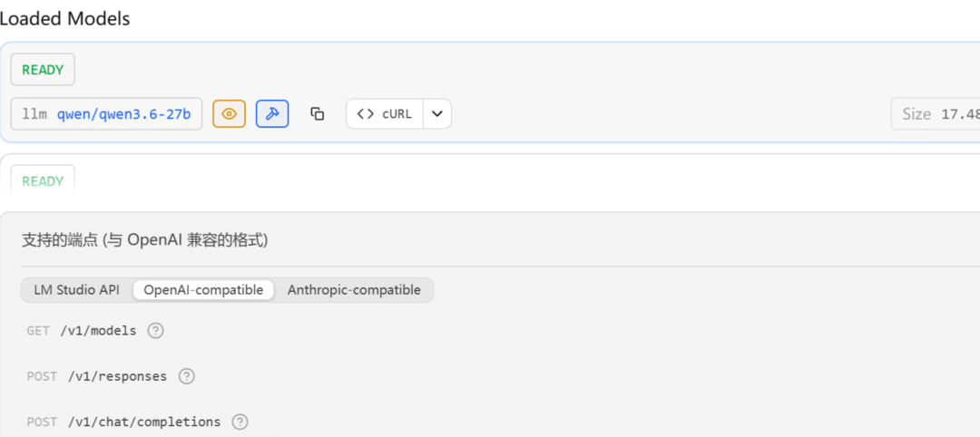Click the faded READY badge below
Screen dimensions: 980x437
(43, 181)
